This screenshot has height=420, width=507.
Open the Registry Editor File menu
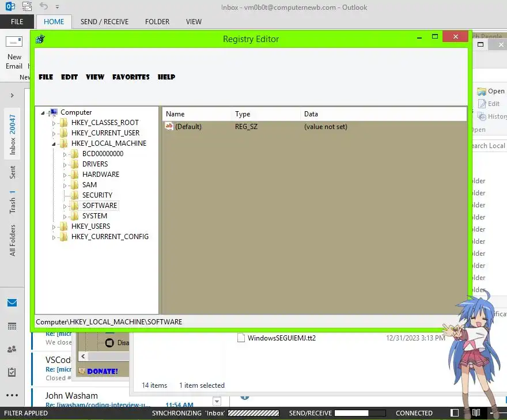pyautogui.click(x=46, y=77)
